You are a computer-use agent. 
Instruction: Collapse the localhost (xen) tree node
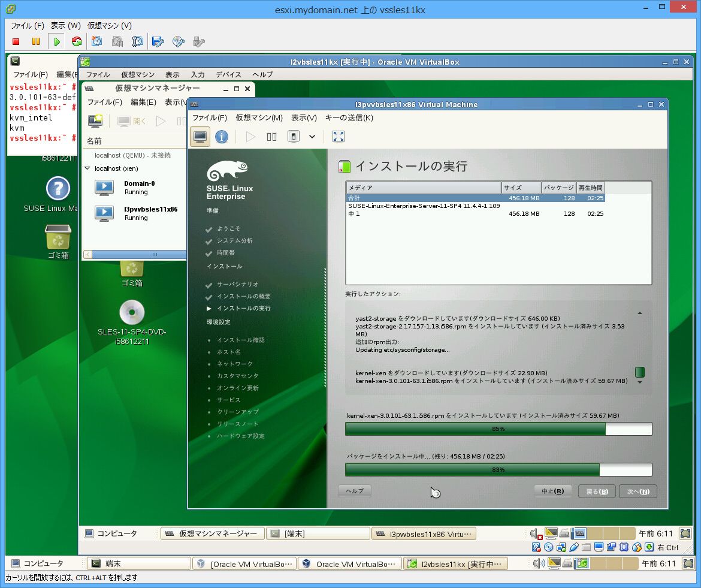[x=87, y=168]
